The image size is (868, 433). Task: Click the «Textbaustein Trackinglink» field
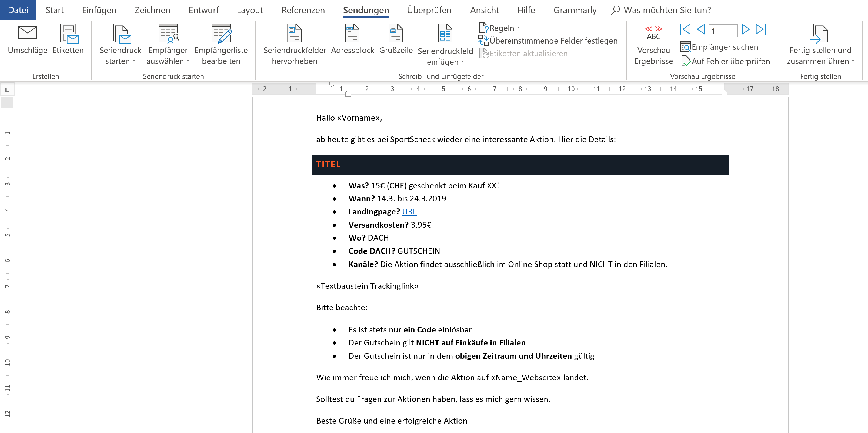point(367,286)
